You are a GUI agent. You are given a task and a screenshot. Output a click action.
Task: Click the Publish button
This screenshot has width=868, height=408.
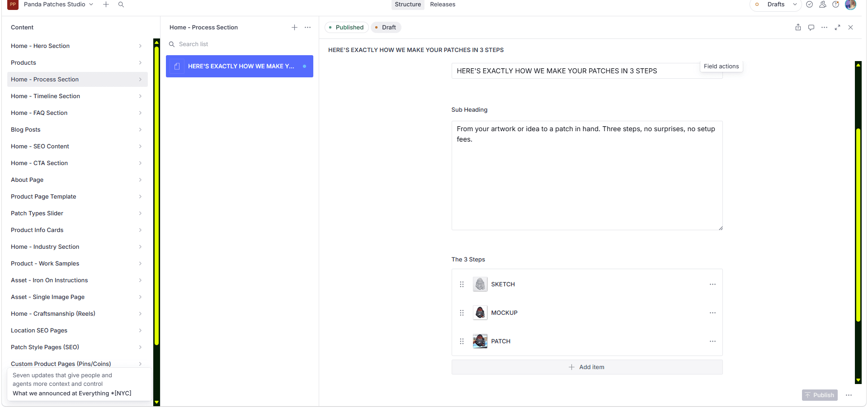820,395
